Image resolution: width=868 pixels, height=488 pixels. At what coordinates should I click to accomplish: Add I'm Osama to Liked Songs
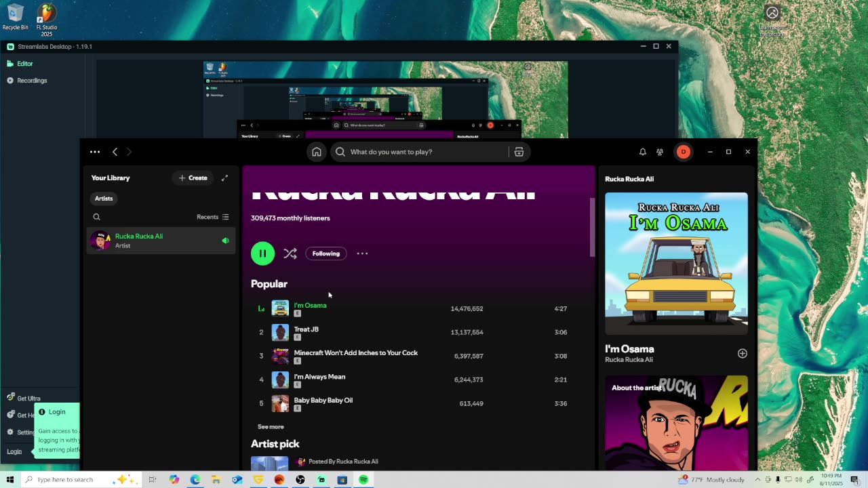(x=743, y=353)
